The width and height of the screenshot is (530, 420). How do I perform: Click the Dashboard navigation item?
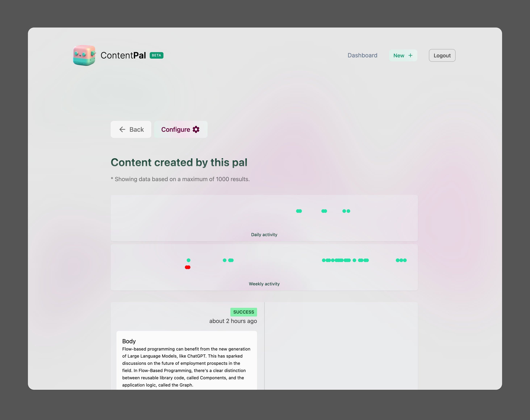coord(362,55)
